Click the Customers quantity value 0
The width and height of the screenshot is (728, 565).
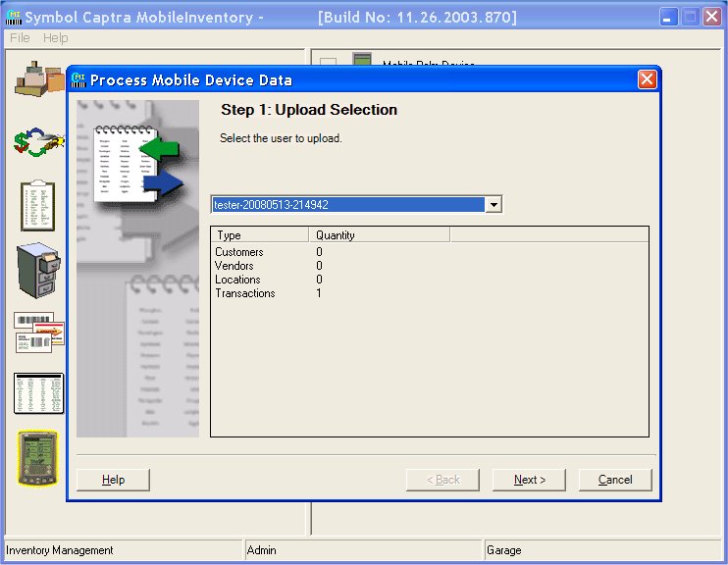point(319,252)
